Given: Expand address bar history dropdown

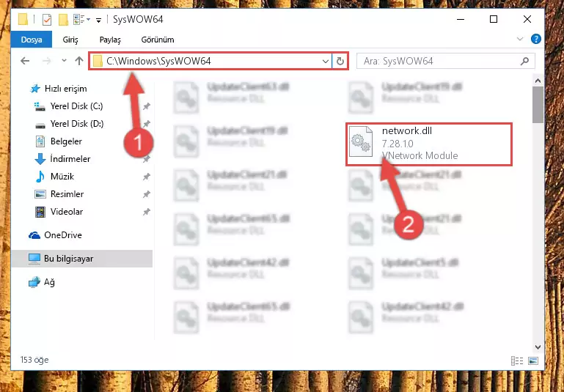Looking at the screenshot, I should pos(325,62).
